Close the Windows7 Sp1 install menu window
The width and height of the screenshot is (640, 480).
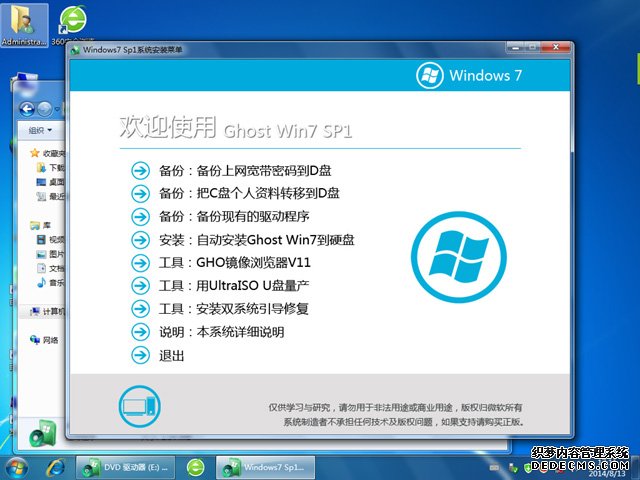[556, 47]
